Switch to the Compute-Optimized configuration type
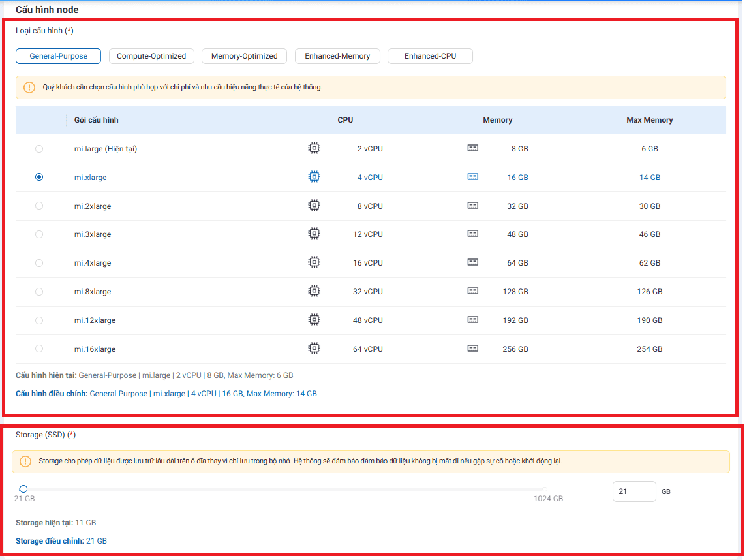 click(x=151, y=56)
